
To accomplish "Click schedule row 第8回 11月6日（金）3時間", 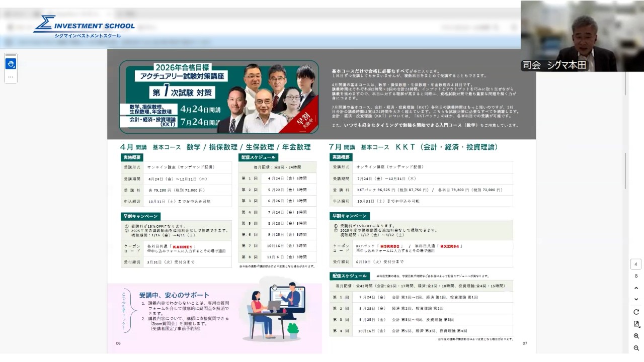I will coord(277,256).
